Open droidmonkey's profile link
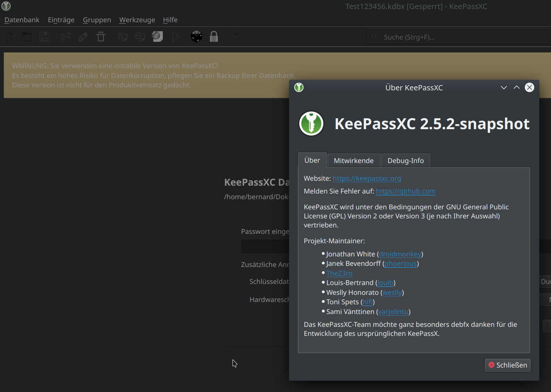This screenshot has height=392, width=551. tap(400, 254)
